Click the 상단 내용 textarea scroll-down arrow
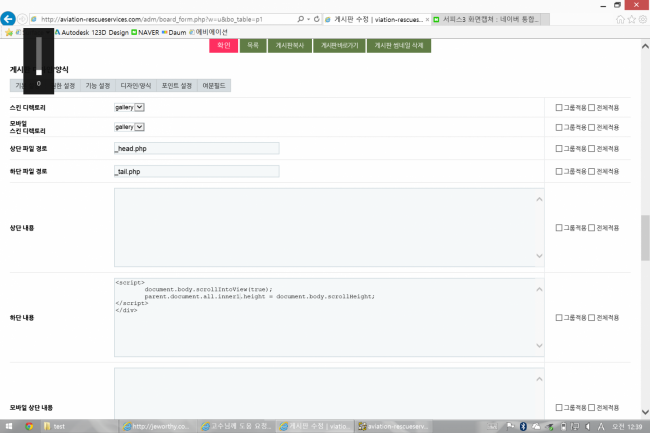The width and height of the screenshot is (650, 433). pyautogui.click(x=539, y=256)
